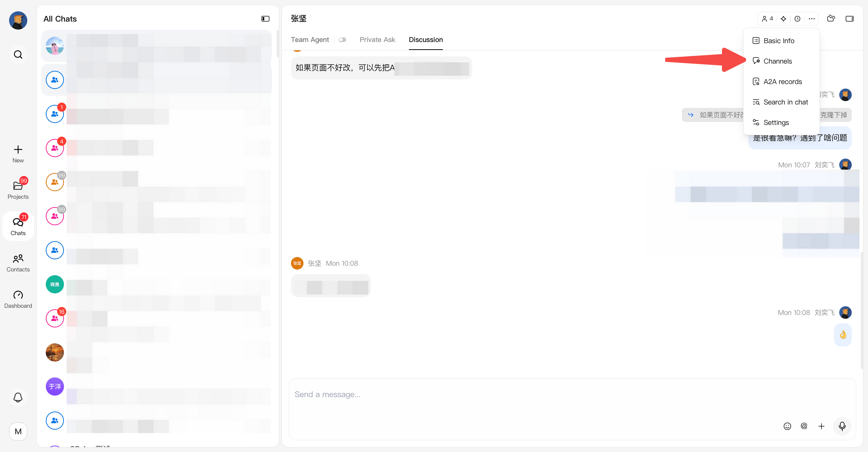
Task: Open the group chat with red badge 1
Action: [157, 114]
